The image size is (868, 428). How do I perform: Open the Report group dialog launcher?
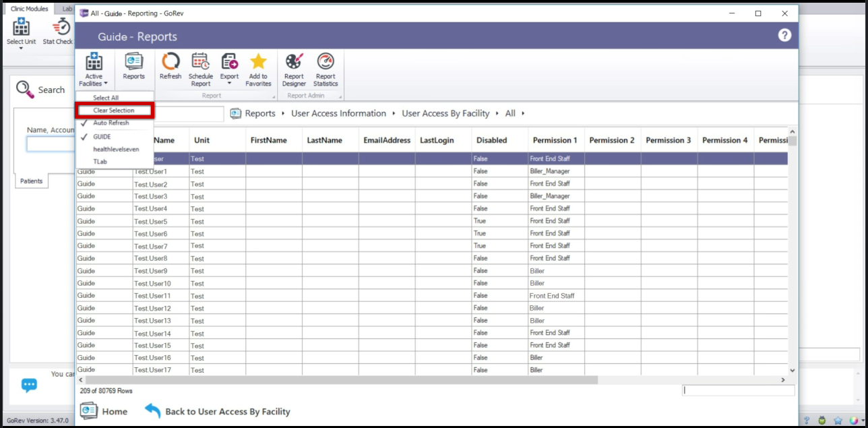click(x=272, y=96)
